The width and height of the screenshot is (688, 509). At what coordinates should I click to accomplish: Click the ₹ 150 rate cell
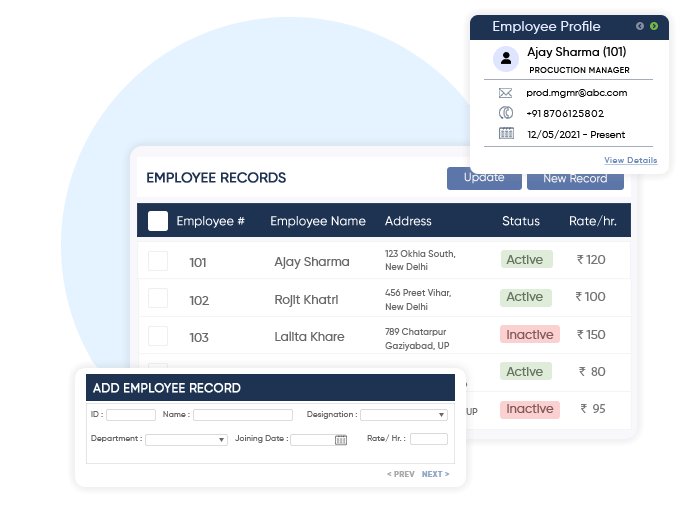[591, 335]
